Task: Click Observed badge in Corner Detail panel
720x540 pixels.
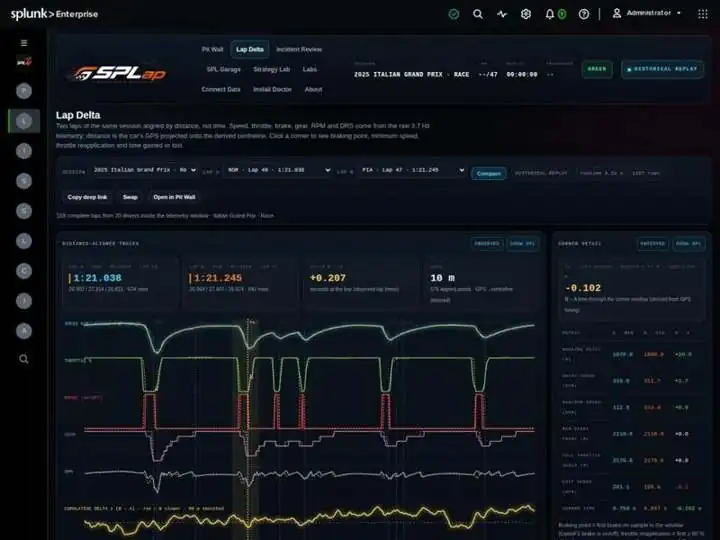Action: 652,244
